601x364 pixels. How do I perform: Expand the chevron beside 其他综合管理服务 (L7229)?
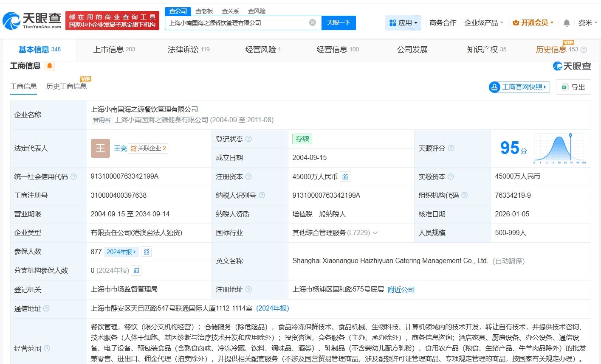(x=375, y=232)
